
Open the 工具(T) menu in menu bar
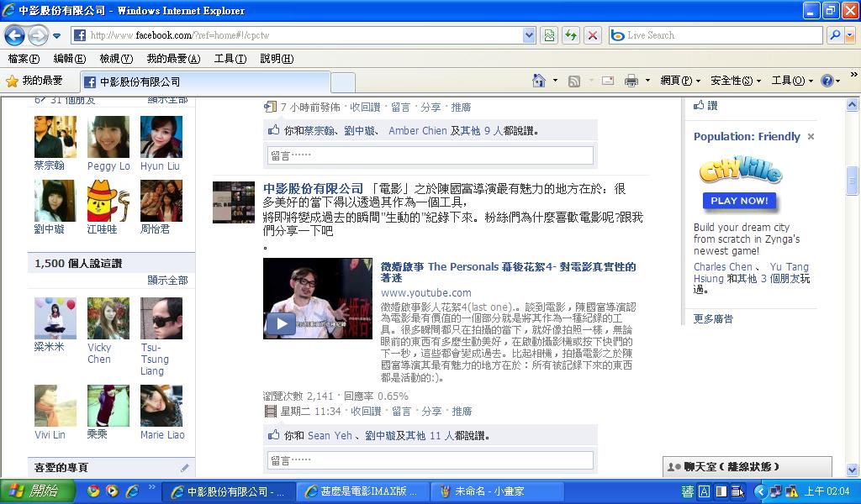(x=230, y=59)
